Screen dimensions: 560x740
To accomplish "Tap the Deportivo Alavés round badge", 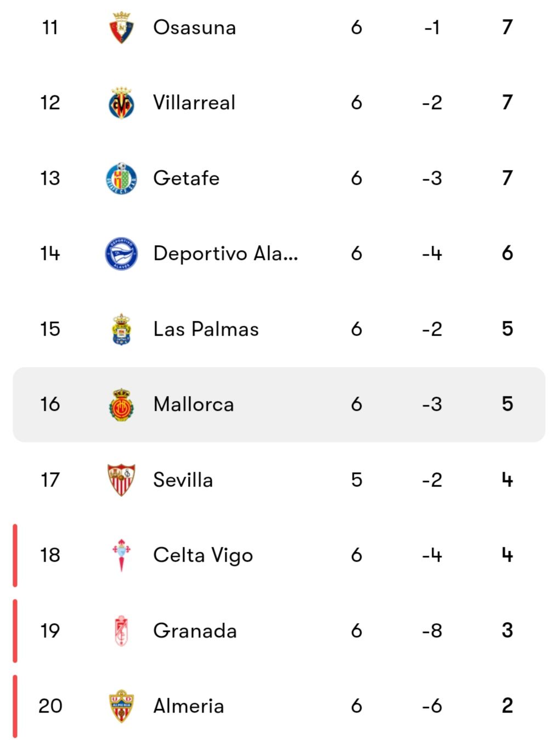I will click(x=121, y=253).
